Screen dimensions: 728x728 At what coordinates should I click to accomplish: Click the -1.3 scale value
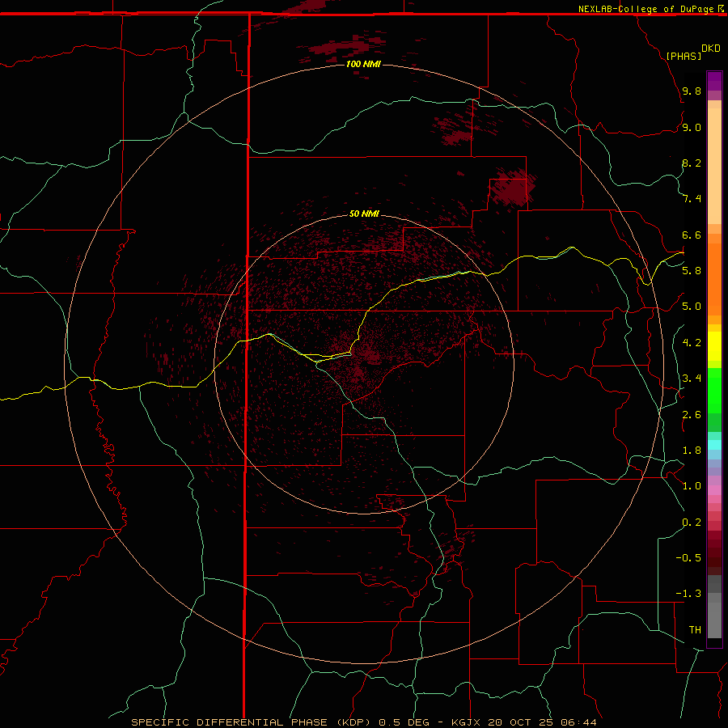point(688,594)
